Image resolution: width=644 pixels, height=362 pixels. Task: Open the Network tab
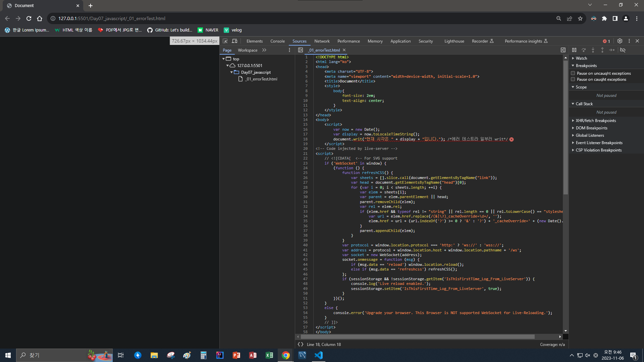coord(322,41)
